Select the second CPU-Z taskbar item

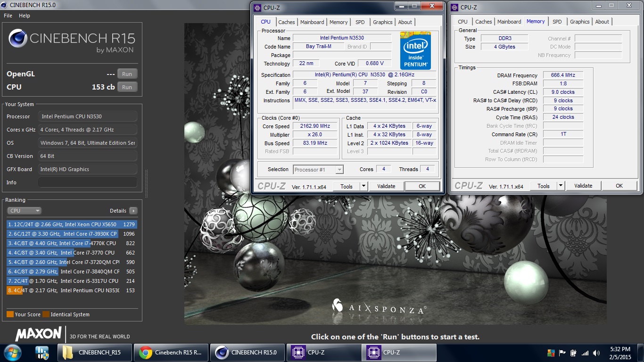coord(399,352)
